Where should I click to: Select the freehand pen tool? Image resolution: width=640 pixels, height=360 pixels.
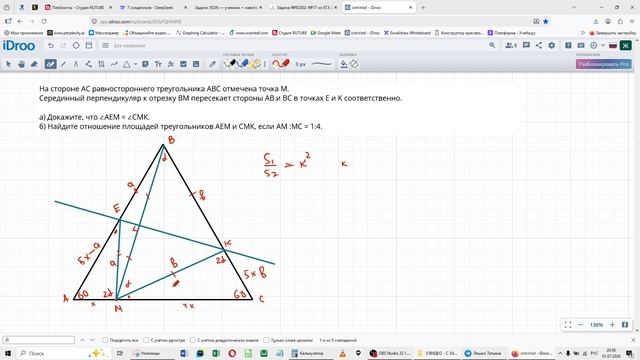[x=51, y=64]
